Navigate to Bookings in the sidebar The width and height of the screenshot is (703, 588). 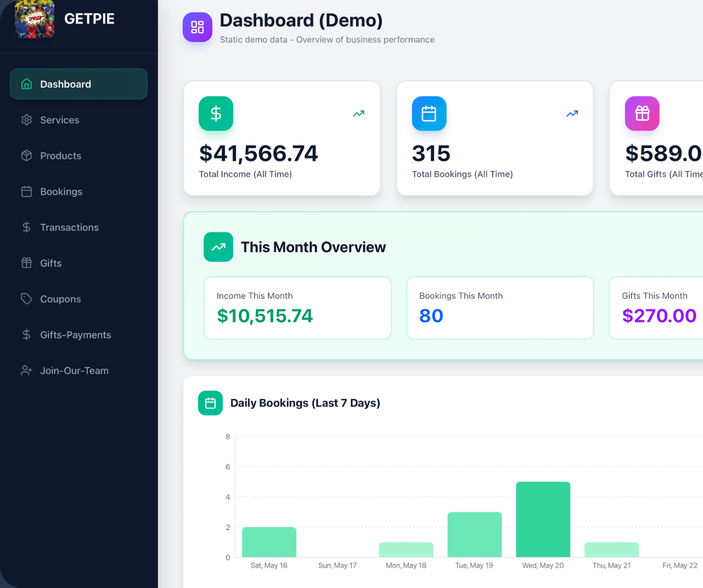tap(78, 192)
